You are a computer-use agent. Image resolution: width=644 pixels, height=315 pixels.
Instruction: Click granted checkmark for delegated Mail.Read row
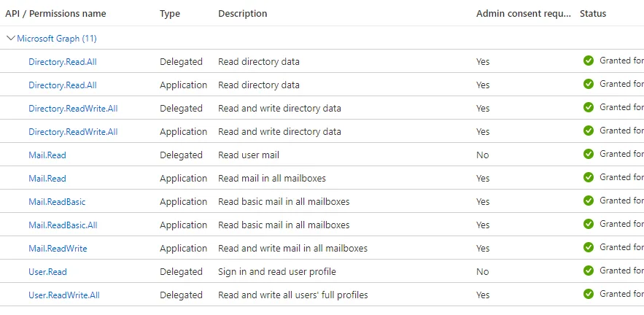(589, 154)
